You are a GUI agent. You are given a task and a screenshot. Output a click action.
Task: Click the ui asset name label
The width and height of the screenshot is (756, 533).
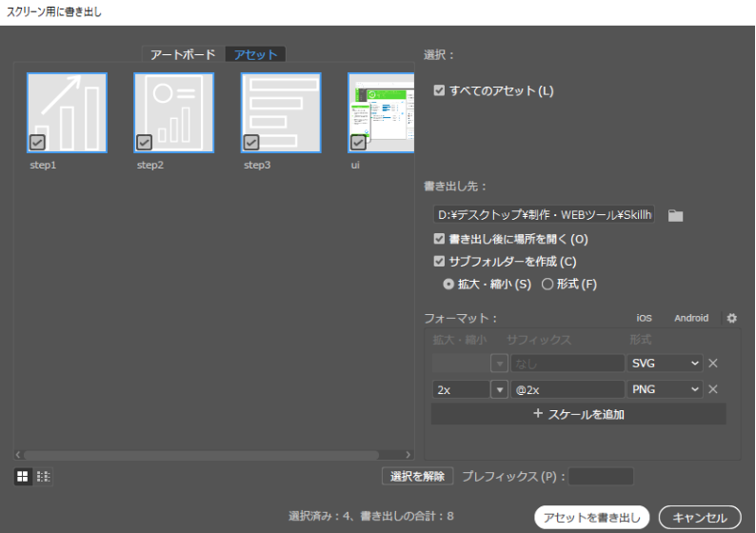click(355, 165)
